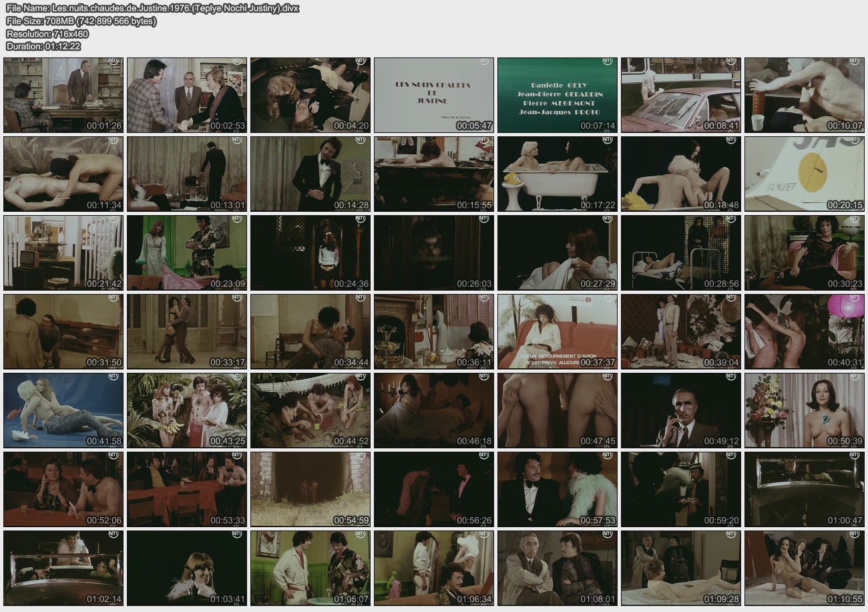Screen dimensions: 868x612
Task: Select the thumbnail stamped 00:01:26
Action: tap(63, 95)
